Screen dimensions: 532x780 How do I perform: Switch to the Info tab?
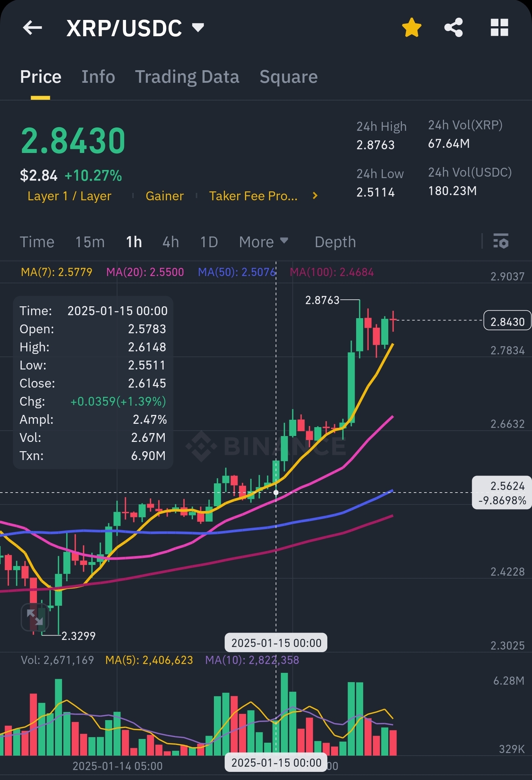[98, 77]
